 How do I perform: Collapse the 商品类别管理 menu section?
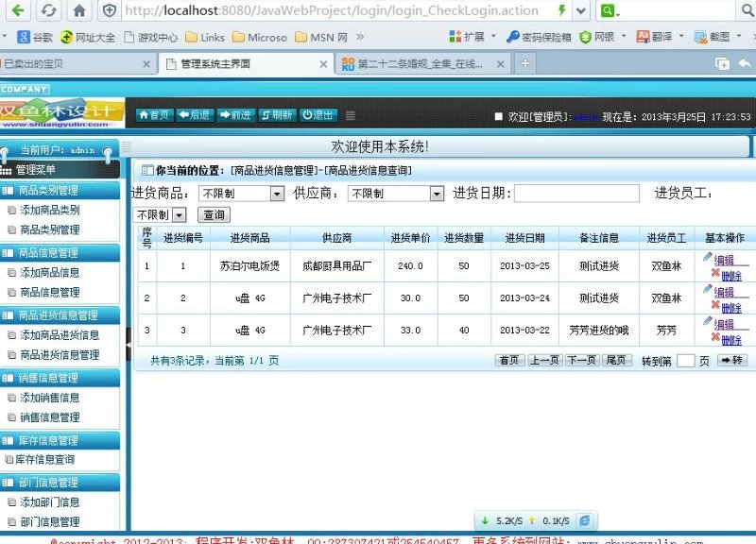pos(60,191)
